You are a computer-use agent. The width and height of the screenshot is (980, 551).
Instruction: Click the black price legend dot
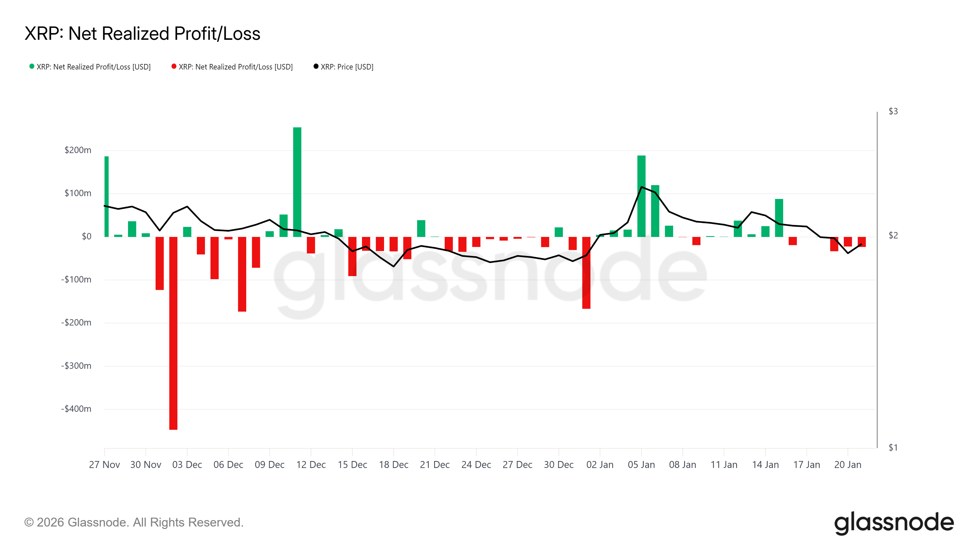click(316, 66)
